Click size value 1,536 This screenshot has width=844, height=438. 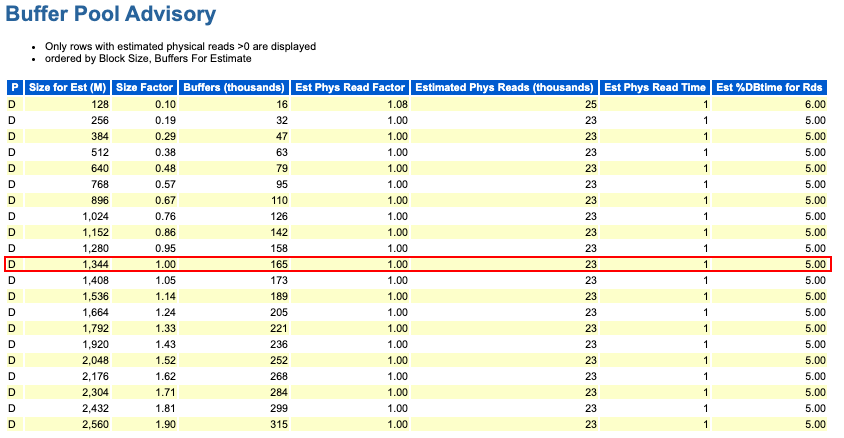click(x=95, y=296)
